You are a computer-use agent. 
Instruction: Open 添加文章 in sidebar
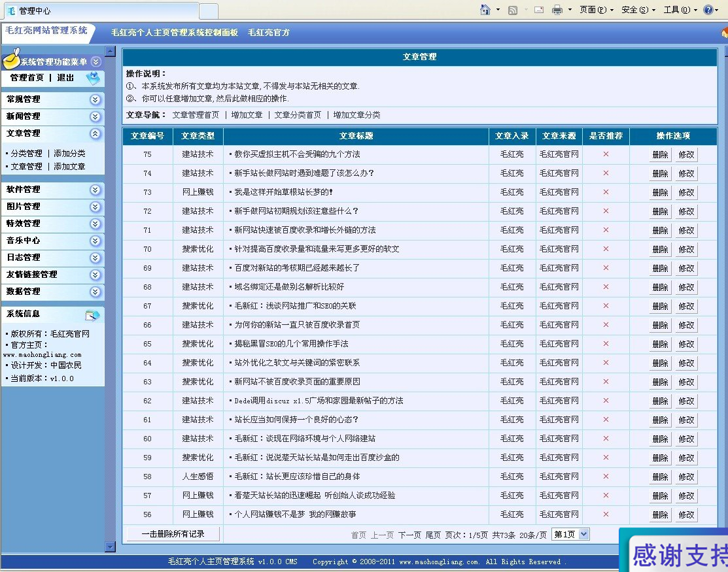[69, 167]
